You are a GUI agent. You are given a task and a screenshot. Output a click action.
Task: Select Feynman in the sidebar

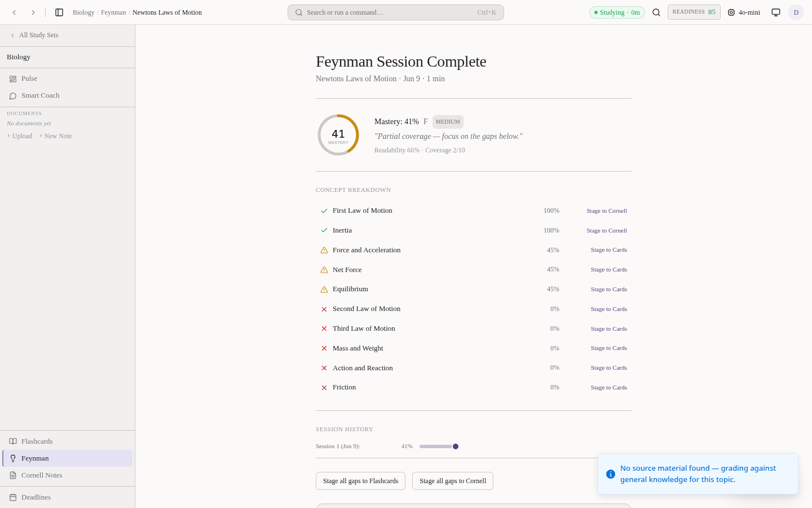coord(68,458)
